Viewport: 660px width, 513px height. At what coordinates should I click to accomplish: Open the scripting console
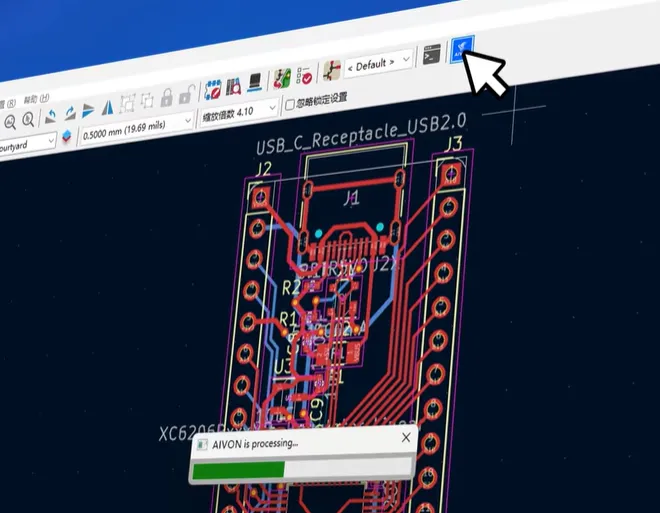point(431,55)
